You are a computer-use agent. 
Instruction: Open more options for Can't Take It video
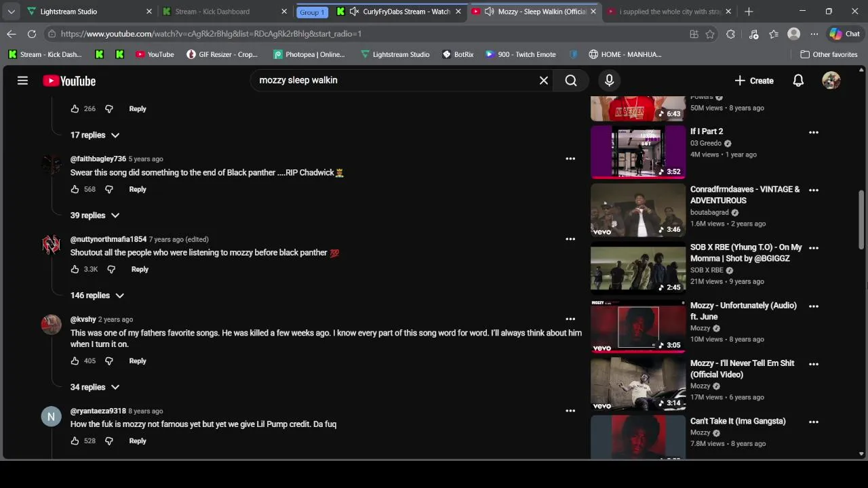pos(814,422)
